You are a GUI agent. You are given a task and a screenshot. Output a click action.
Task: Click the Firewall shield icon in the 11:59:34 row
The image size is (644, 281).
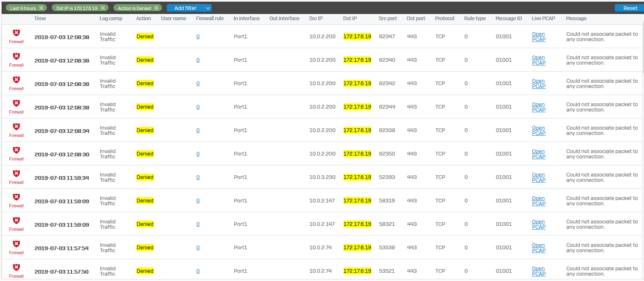click(x=16, y=174)
